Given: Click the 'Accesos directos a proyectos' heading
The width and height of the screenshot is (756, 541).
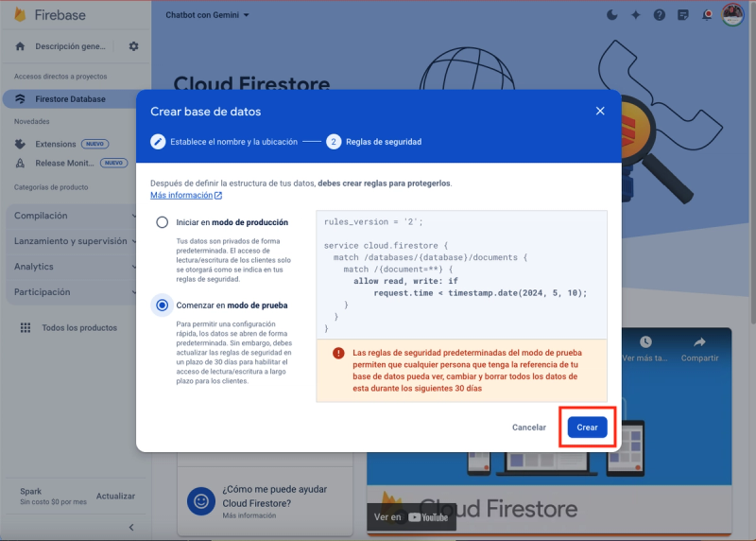Looking at the screenshot, I should (60, 77).
